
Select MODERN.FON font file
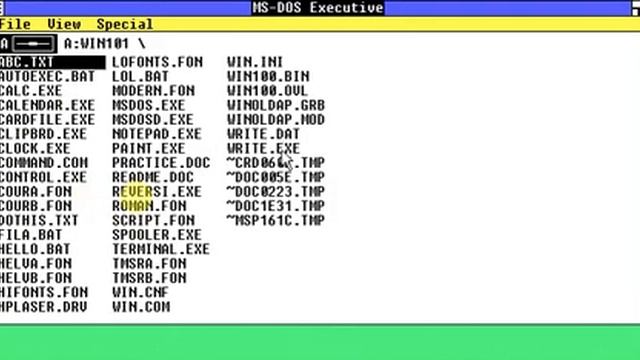[x=153, y=91]
